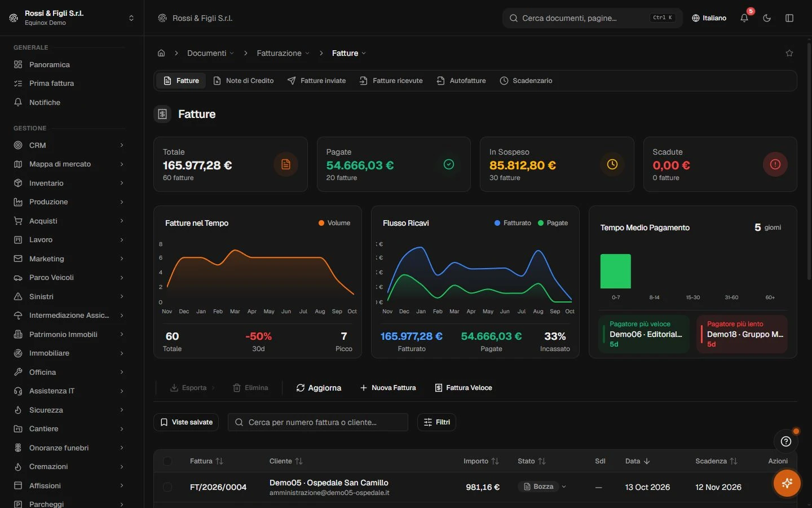The width and height of the screenshot is (812, 508).
Task: Switch to the Autofatture tab
Action: [461, 81]
